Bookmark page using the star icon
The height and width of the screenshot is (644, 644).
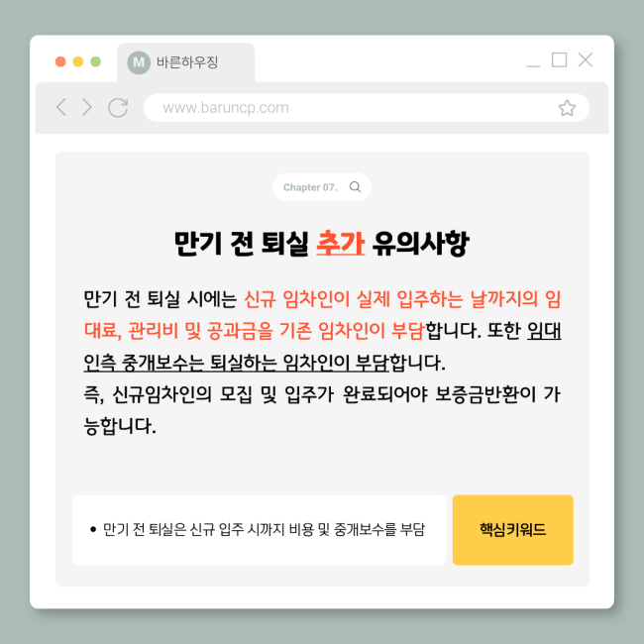point(567,108)
